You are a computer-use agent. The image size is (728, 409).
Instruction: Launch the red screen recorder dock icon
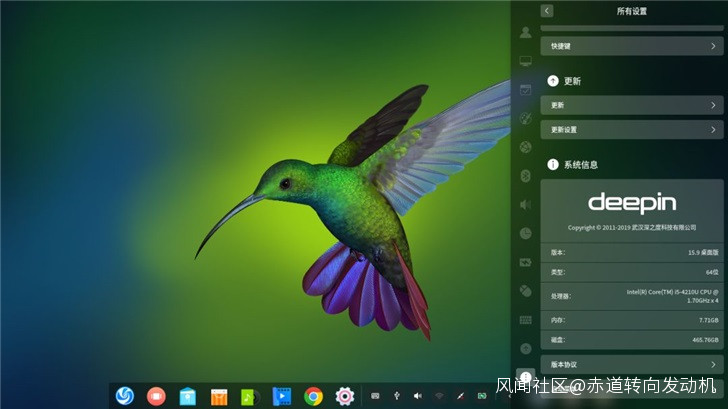156,396
